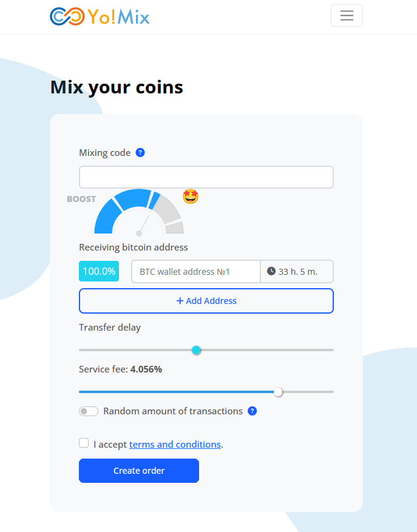
Task: Open the random transactions help icon
Action: (x=253, y=411)
